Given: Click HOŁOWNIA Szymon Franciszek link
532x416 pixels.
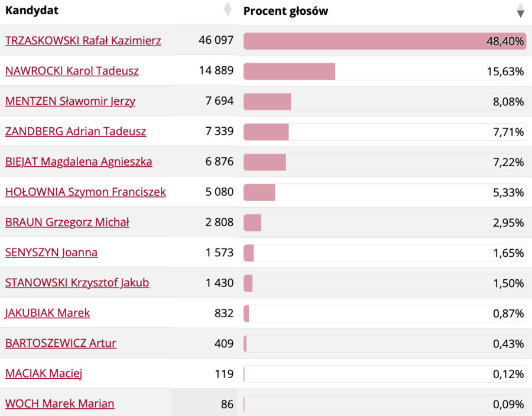Looking at the screenshot, I should tap(85, 192).
